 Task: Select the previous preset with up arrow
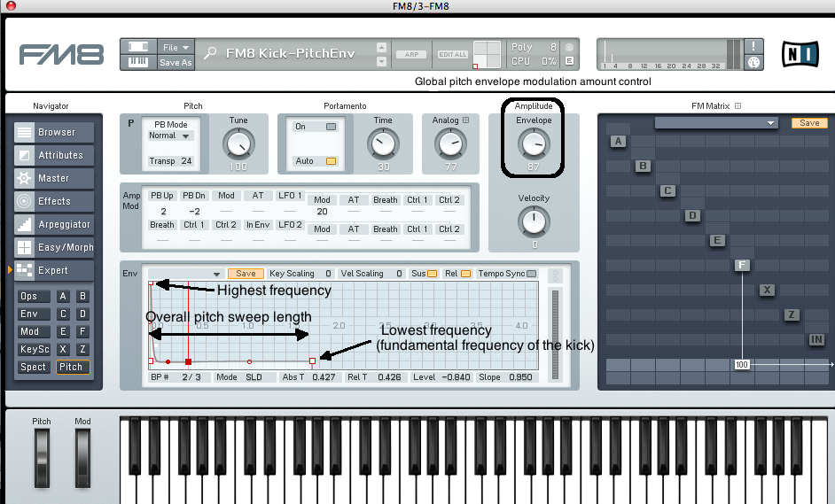(381, 47)
